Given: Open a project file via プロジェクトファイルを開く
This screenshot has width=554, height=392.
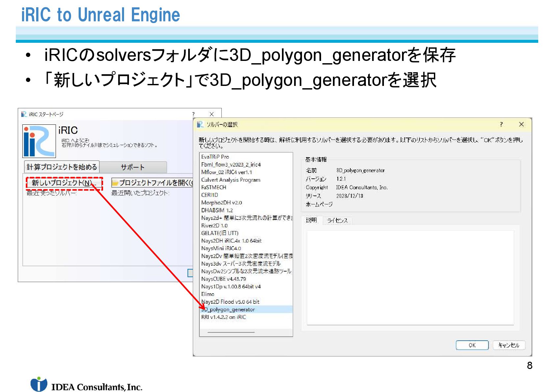Looking at the screenshot, I should pyautogui.click(x=152, y=183).
